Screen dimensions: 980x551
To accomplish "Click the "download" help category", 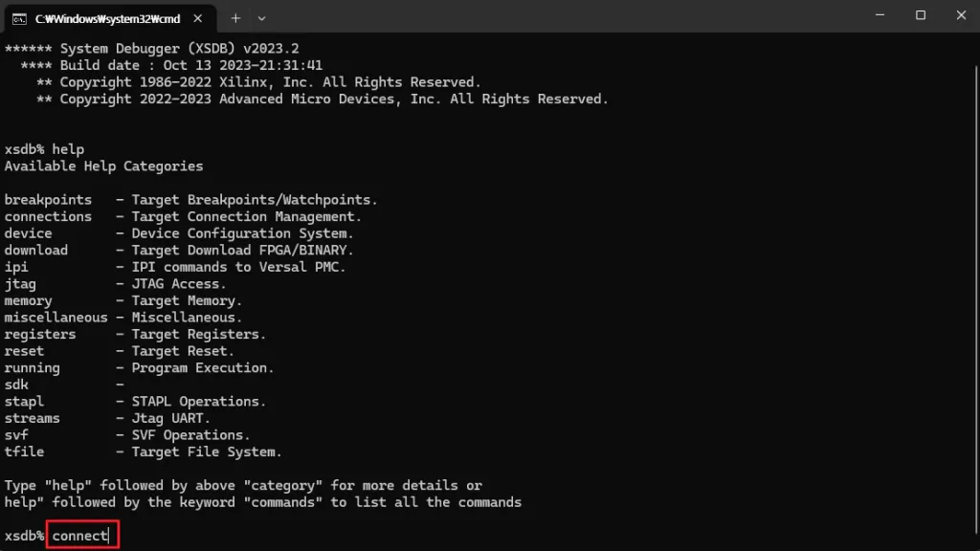I will [x=36, y=250].
